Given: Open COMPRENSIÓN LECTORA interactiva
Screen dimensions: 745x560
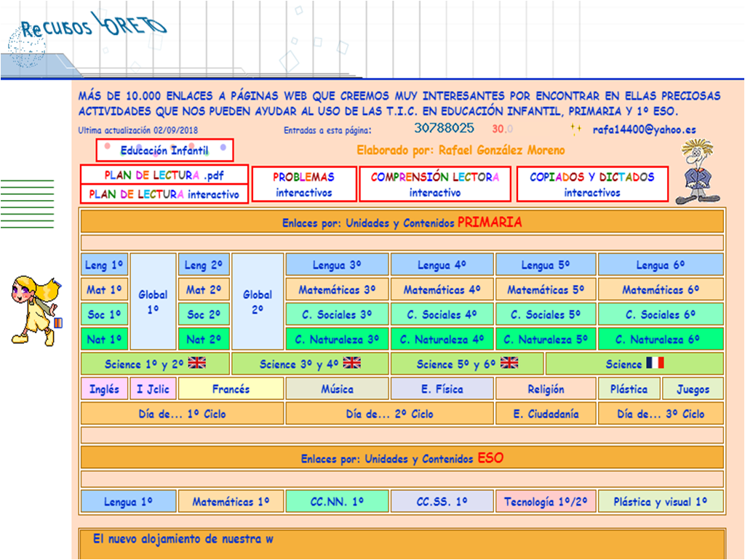Looking at the screenshot, I should (x=435, y=184).
